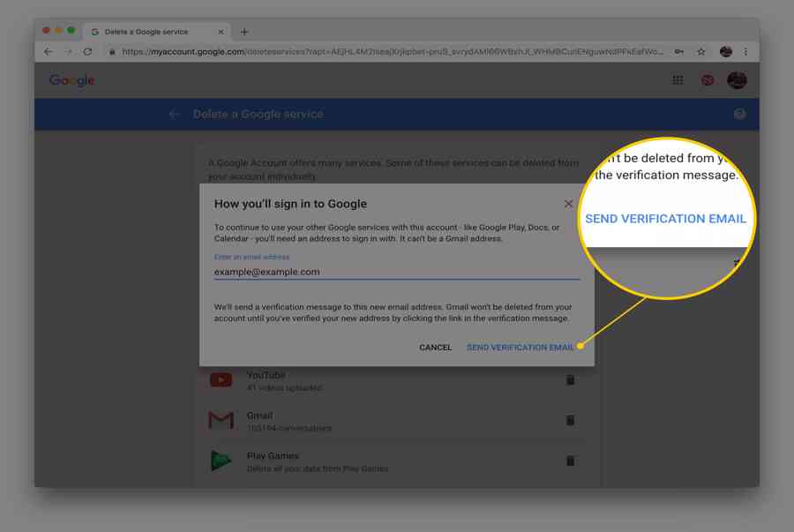The image size is (794, 532).
Task: Delete the YouTube service via trash icon
Action: coord(570,379)
